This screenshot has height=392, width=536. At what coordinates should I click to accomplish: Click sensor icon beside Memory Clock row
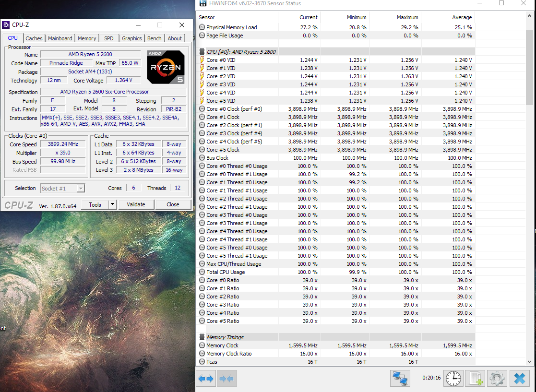coord(202,345)
